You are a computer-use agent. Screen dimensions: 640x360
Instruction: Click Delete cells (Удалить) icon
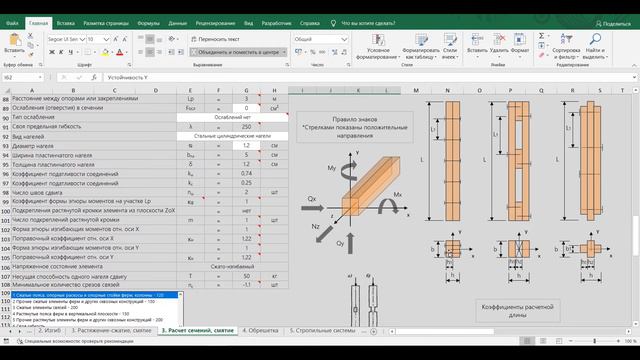(x=499, y=40)
